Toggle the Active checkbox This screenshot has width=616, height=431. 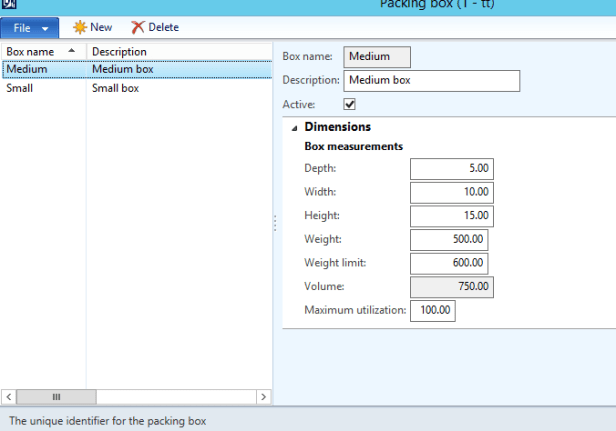pyautogui.click(x=350, y=104)
